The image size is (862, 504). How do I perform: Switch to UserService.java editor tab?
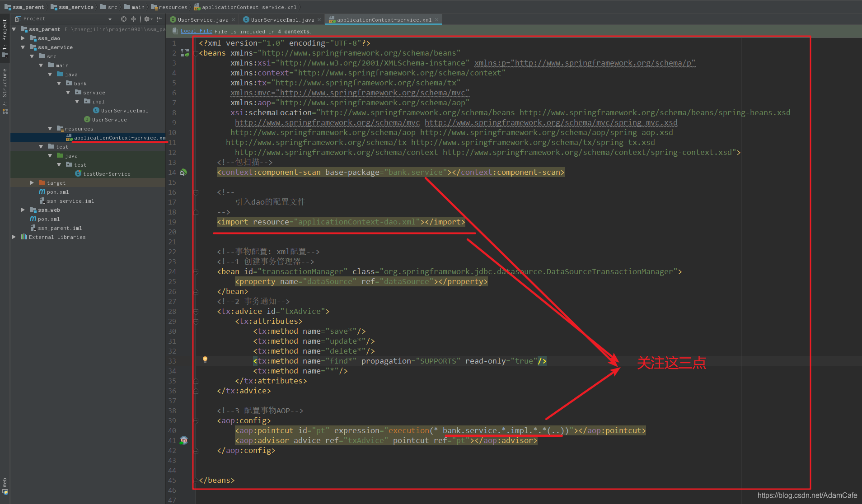(x=203, y=20)
